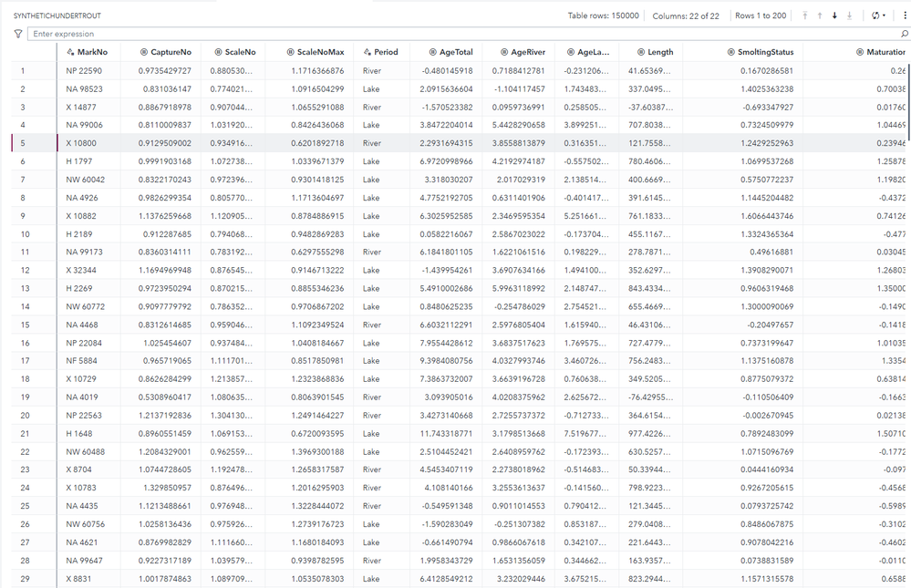Click the Period character type icon
The height and width of the screenshot is (588, 911).
368,52
